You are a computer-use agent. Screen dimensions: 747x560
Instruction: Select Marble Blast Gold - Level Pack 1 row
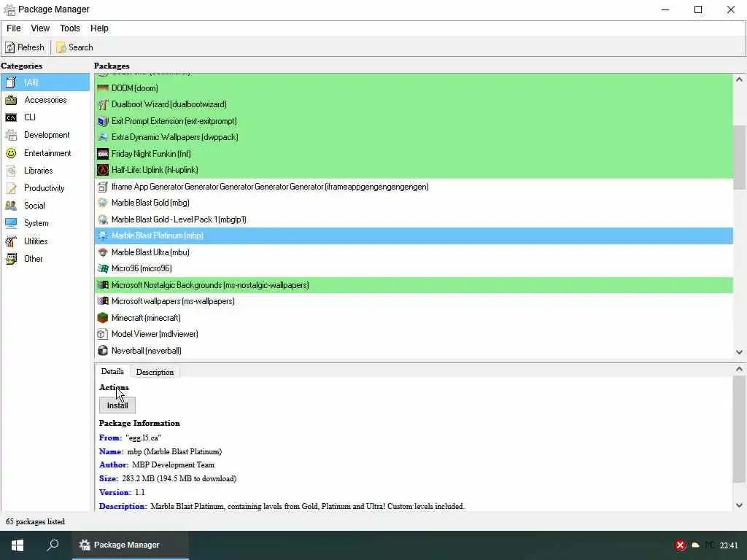pyautogui.click(x=414, y=219)
